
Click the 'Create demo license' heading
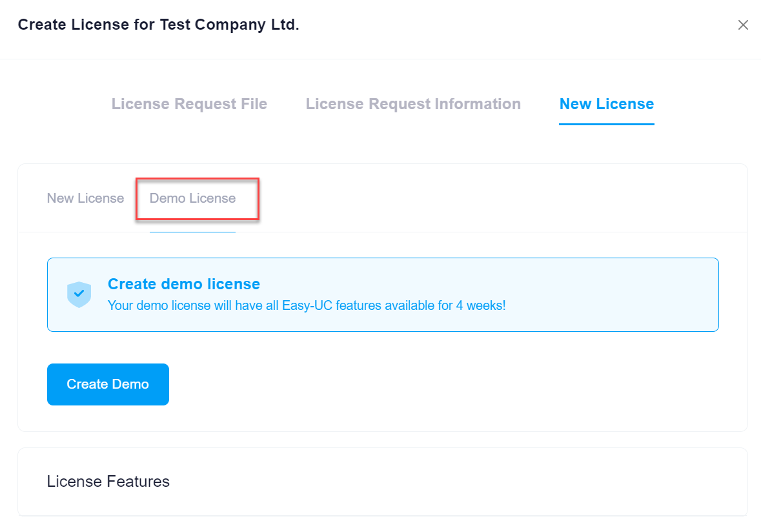(x=184, y=284)
